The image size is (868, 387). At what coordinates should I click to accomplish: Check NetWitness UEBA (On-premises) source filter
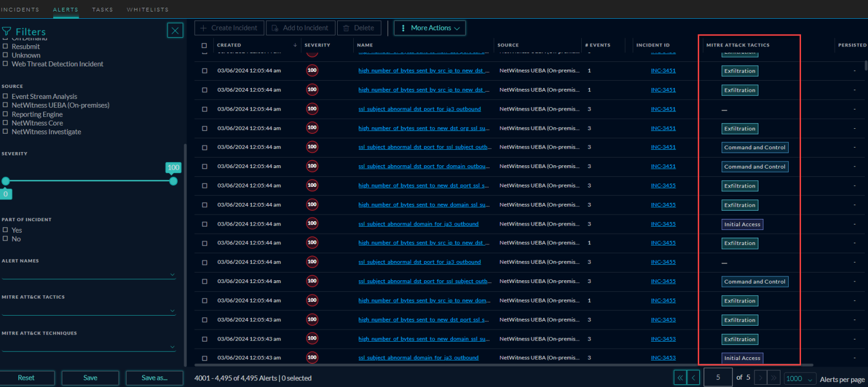pos(6,105)
